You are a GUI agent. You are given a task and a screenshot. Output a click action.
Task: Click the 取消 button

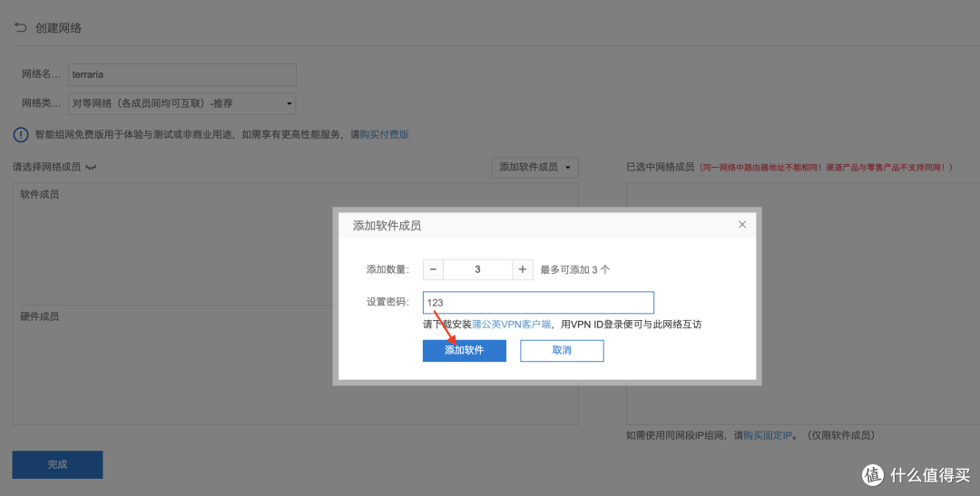[562, 350]
